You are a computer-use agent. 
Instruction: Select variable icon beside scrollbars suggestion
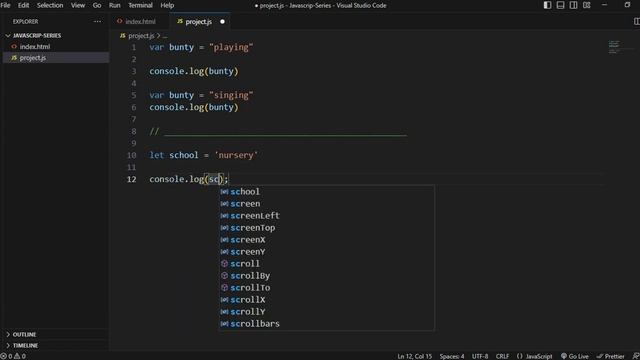pos(224,324)
